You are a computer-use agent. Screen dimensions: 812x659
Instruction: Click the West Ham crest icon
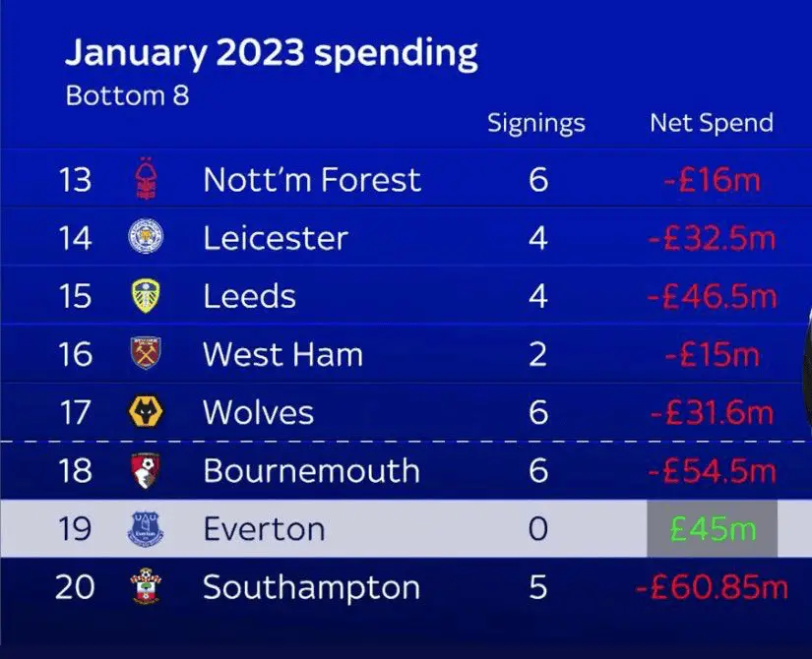[146, 354]
